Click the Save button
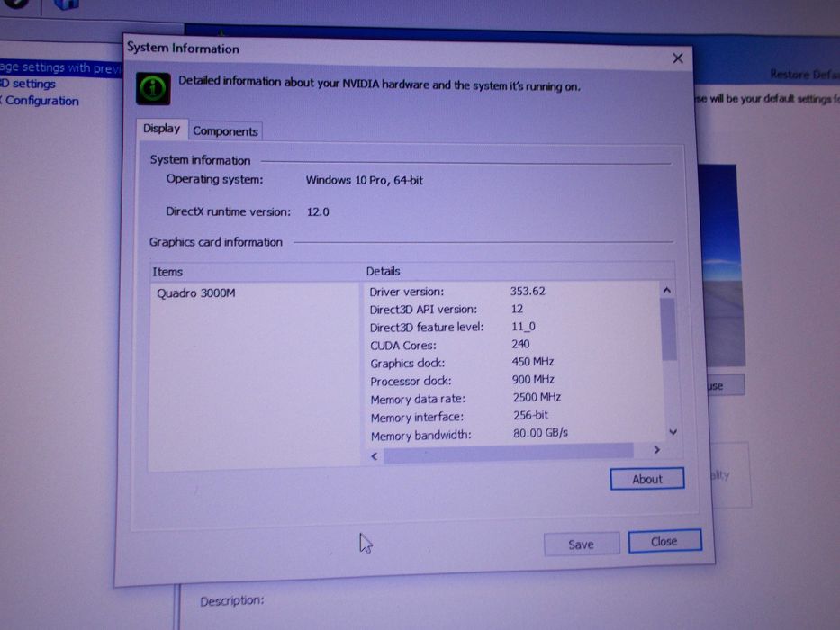Screen dimensions: 840x630 (582, 544)
